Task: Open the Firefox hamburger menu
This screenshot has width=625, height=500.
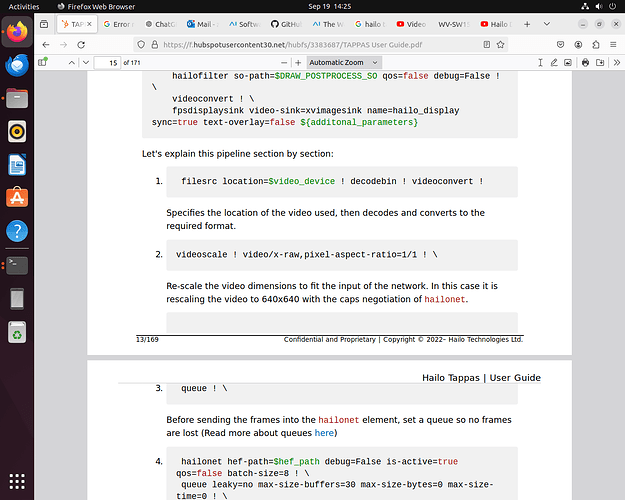Action: pyautogui.click(x=613, y=45)
